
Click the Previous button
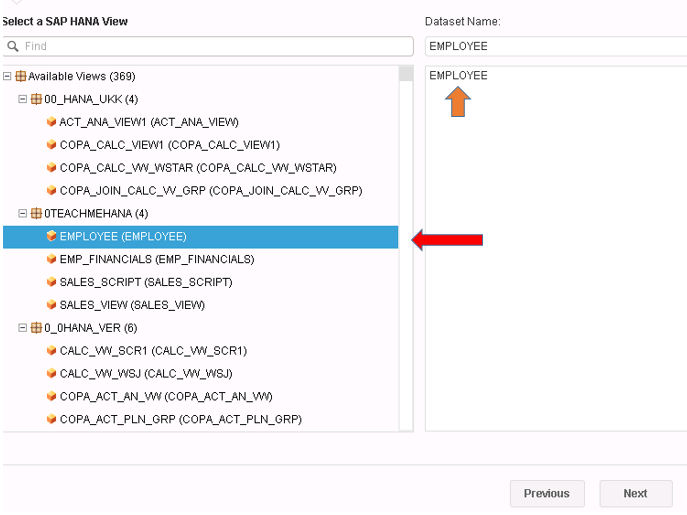(547, 494)
